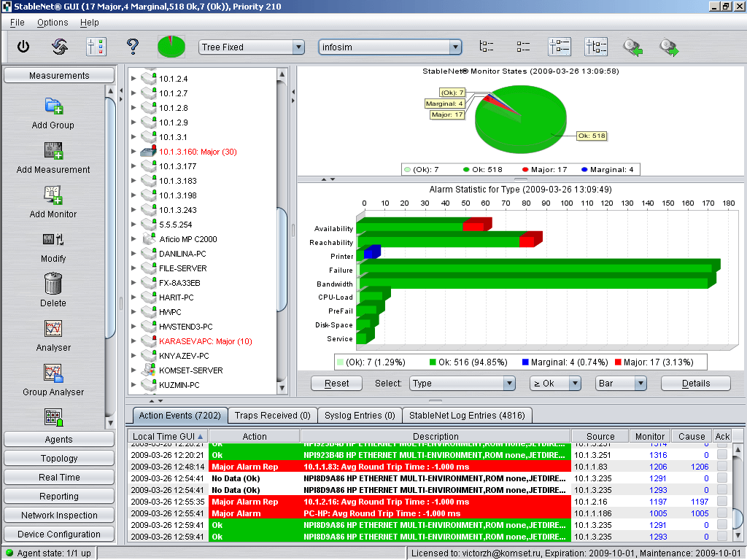Open the Network Inspection section
The width and height of the screenshot is (747, 560).
click(59, 516)
